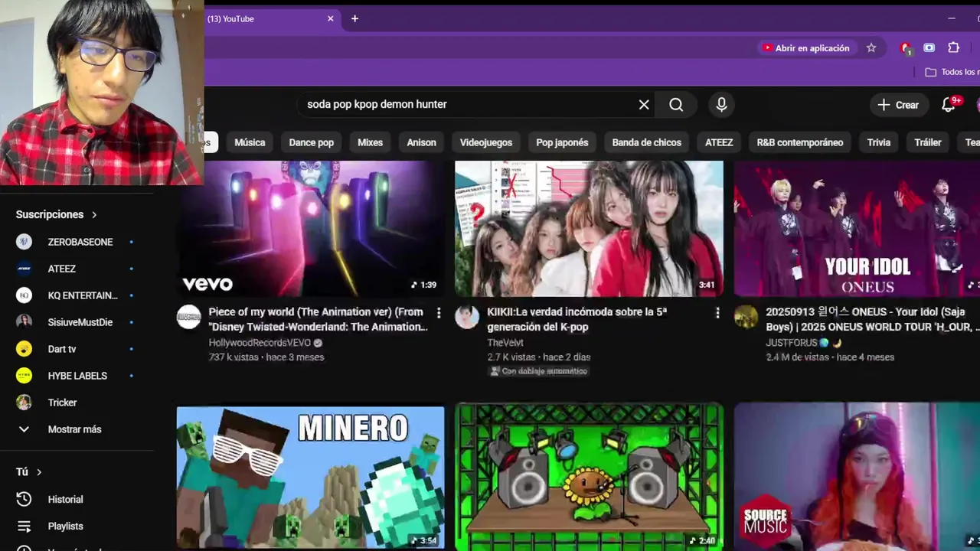Open Tricker subscription avatar
The image size is (980, 551).
pyautogui.click(x=24, y=403)
